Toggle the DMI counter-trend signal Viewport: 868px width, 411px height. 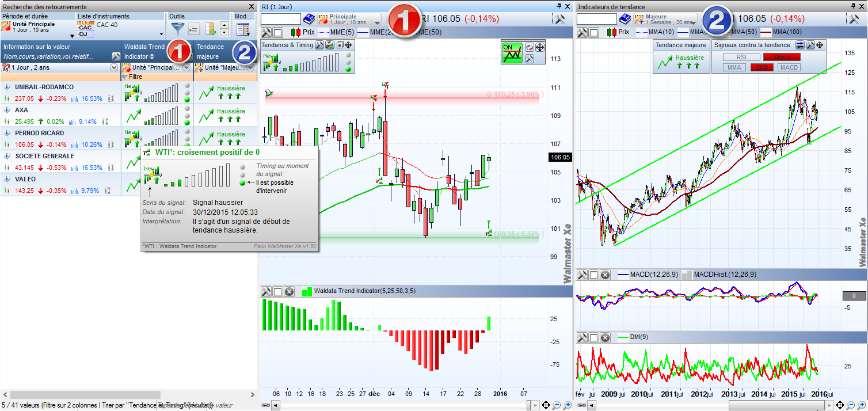pyautogui.click(x=762, y=67)
